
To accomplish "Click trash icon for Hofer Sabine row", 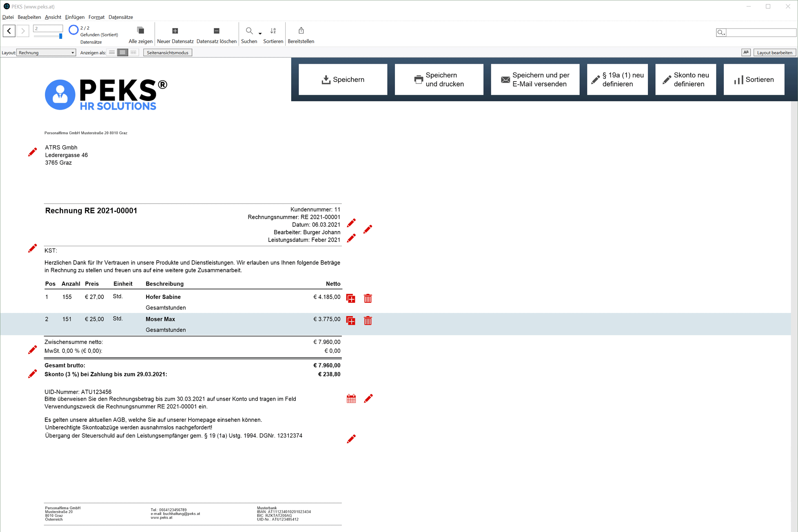I will click(368, 299).
